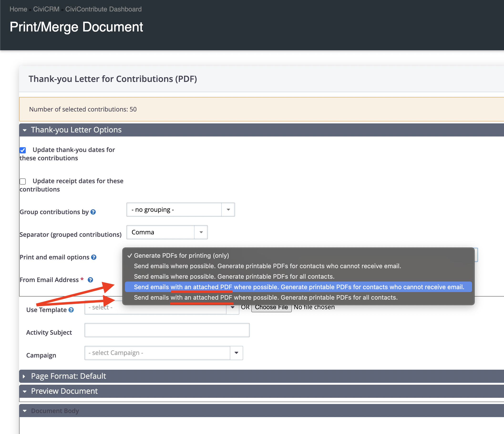Open help for From Email Address
This screenshot has width=504, height=434.
90,280
